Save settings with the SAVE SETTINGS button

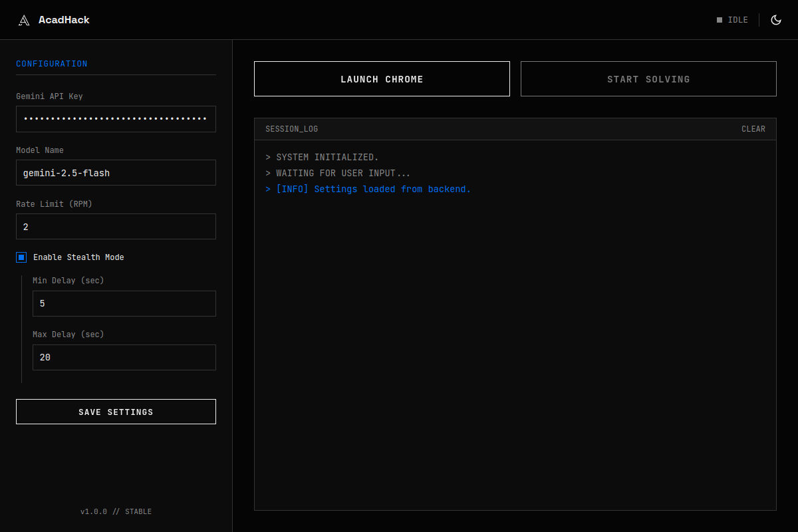[x=116, y=411]
